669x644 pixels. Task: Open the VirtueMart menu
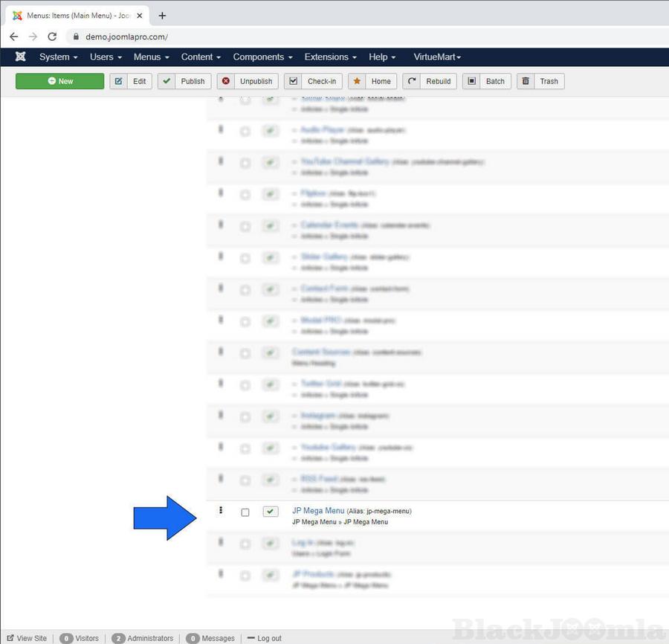point(437,57)
